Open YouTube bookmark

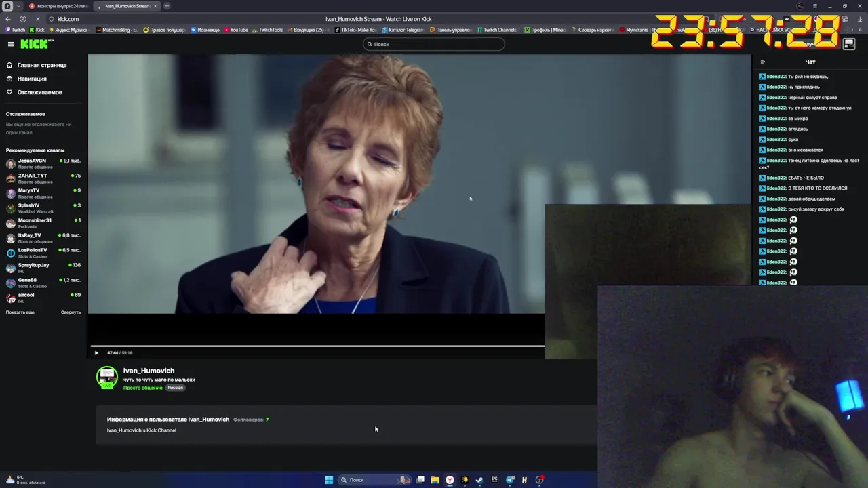(x=235, y=30)
